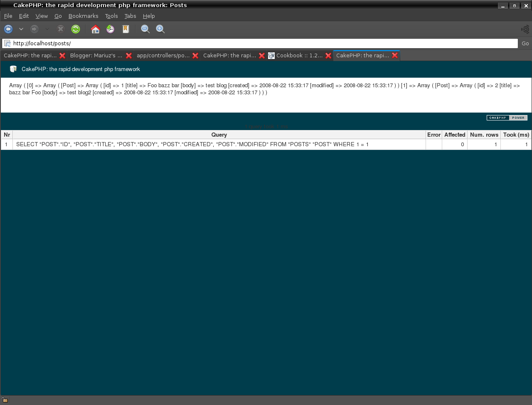Click the greyed forward arrow button
The width and height of the screenshot is (532, 405).
point(34,29)
